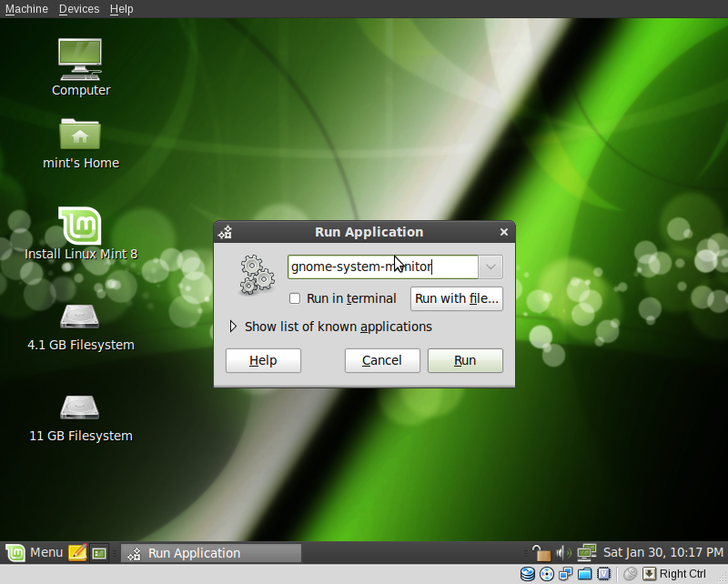Open the Devices menu
Viewport: 728px width, 584px height.
click(x=78, y=9)
